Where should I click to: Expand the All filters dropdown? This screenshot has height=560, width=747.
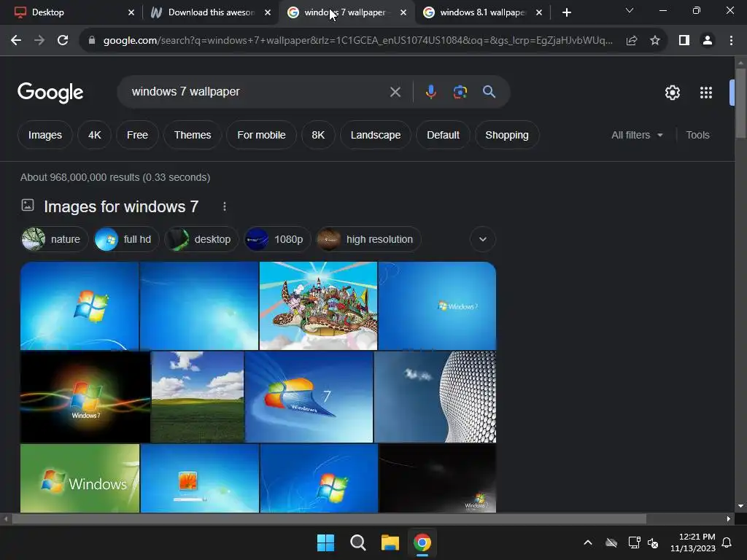coord(637,135)
